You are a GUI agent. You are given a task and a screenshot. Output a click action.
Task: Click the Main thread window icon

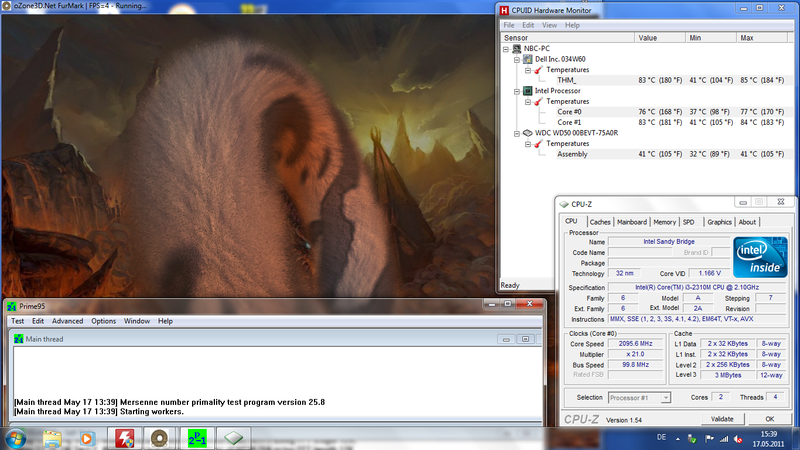pos(18,339)
